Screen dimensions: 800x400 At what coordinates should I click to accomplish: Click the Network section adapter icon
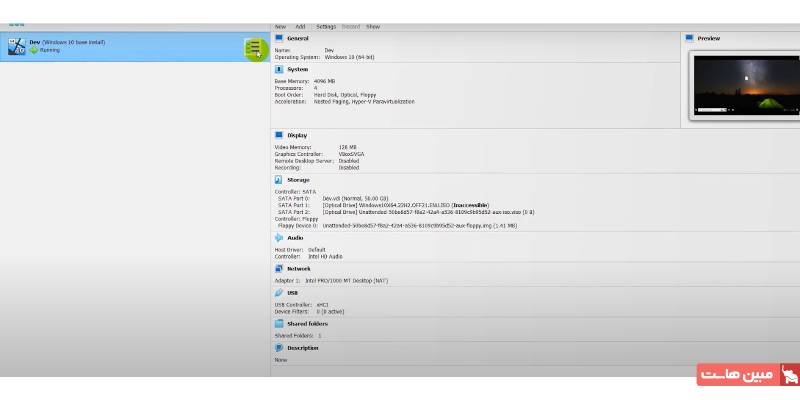pos(279,268)
